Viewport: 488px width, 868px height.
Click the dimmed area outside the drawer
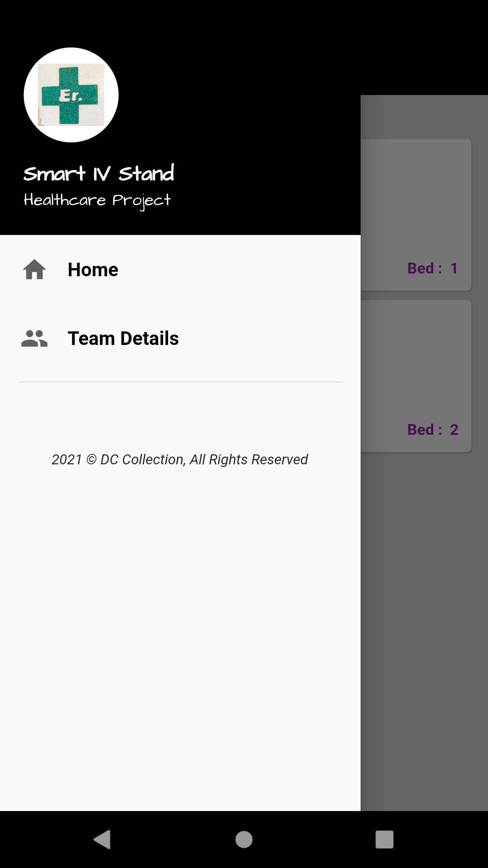tap(425, 633)
